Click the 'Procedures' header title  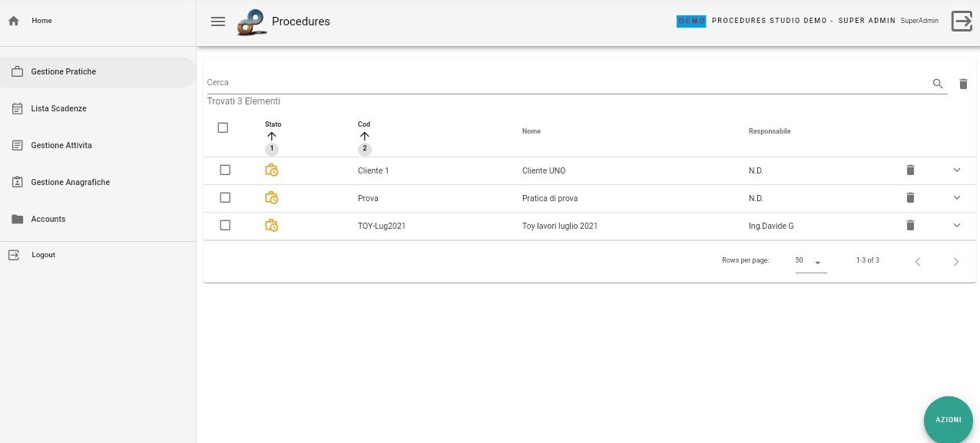[x=301, y=21]
